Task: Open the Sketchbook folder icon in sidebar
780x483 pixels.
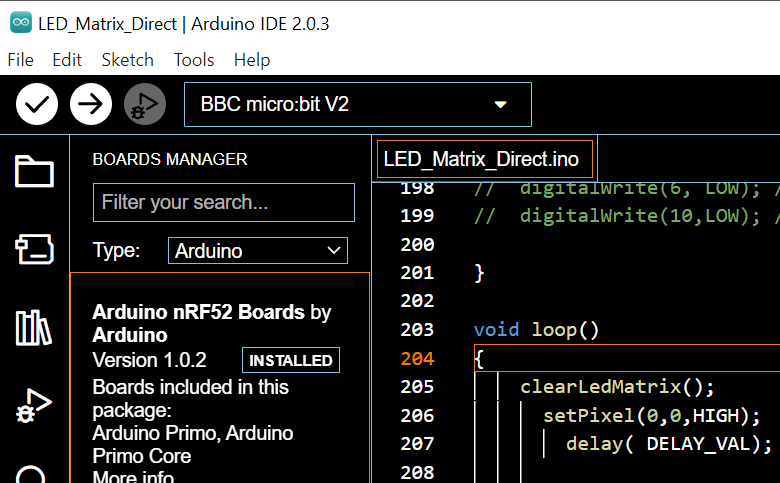Action: click(34, 171)
